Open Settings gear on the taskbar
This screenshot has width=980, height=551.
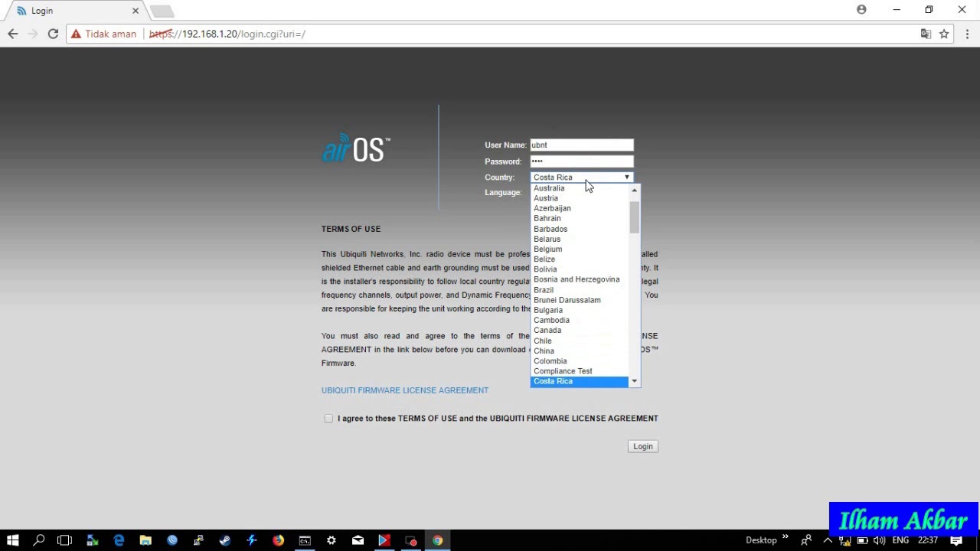[332, 540]
